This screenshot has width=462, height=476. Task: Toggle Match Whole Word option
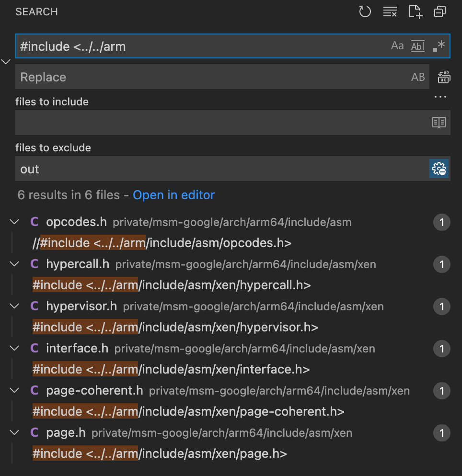418,46
